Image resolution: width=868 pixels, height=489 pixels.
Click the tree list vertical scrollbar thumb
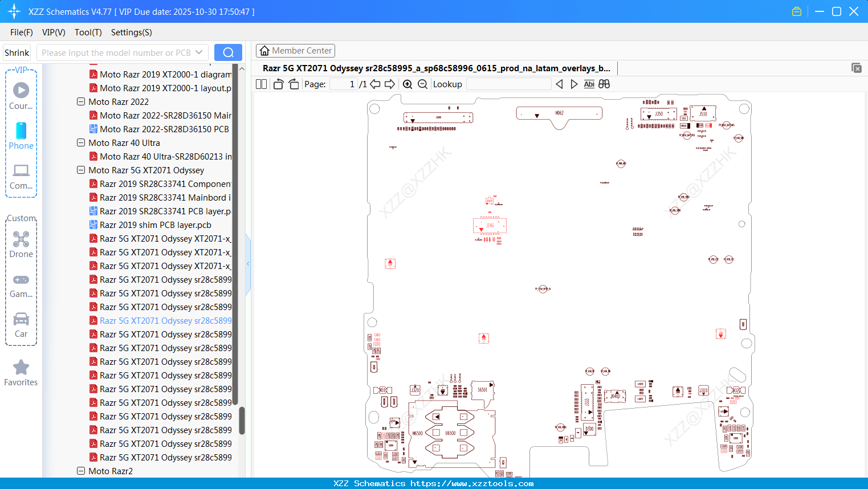click(x=242, y=420)
